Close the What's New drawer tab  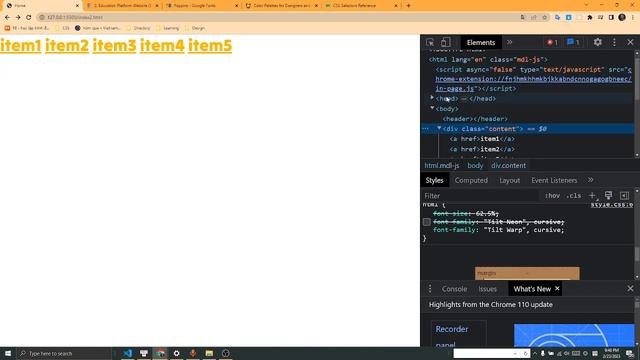557,289
